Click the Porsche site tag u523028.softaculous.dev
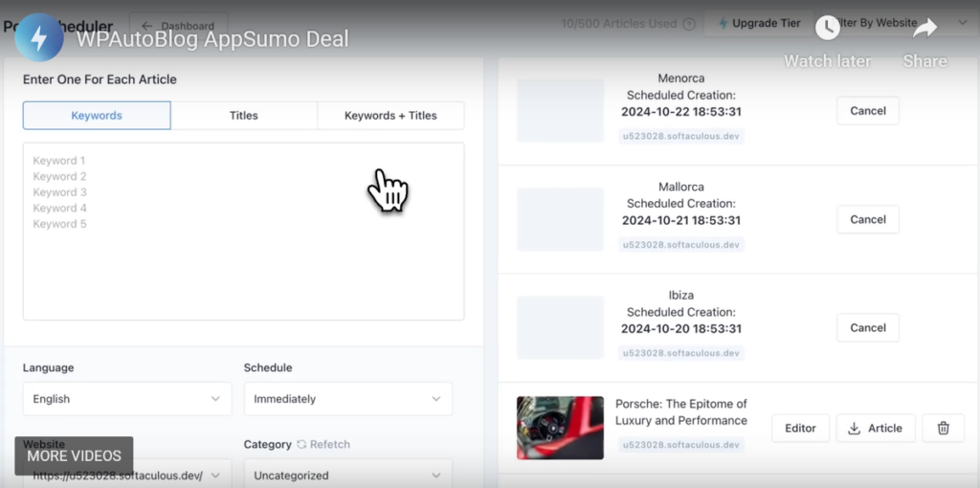This screenshot has height=488, width=980. [x=681, y=445]
